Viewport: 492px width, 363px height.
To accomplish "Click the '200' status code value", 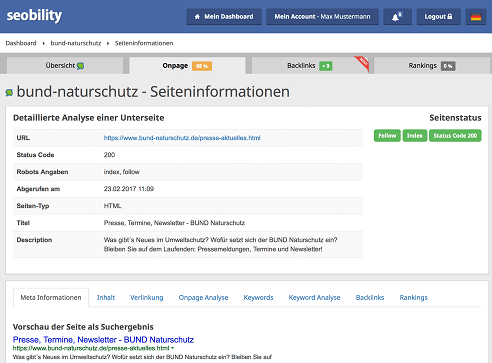I will pos(109,155).
